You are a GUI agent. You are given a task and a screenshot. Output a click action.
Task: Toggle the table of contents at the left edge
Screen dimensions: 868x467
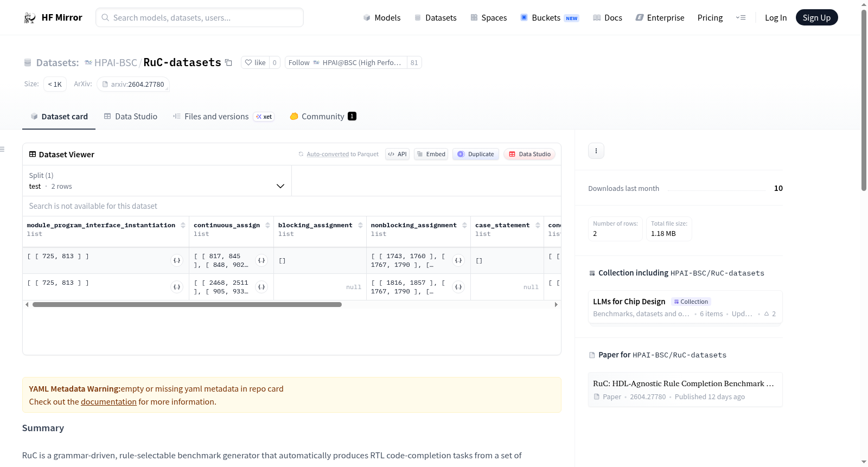coord(3,149)
